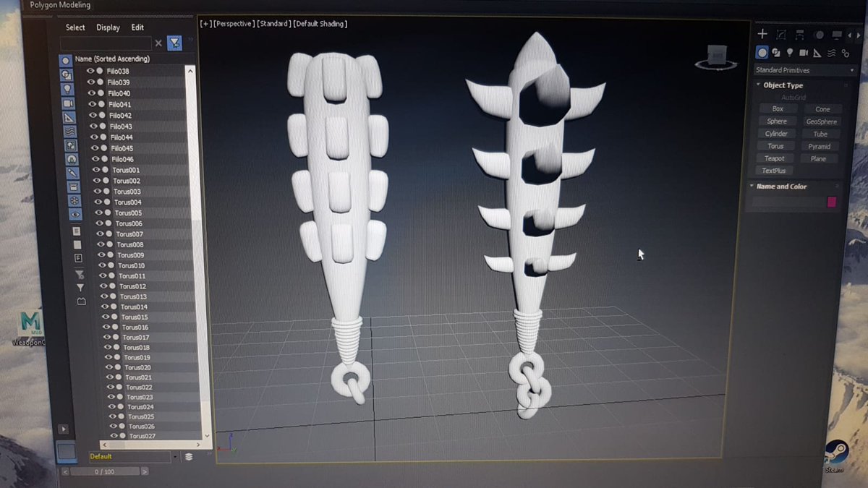The width and height of the screenshot is (868, 488).
Task: Click the Box primitive button
Action: pos(778,109)
